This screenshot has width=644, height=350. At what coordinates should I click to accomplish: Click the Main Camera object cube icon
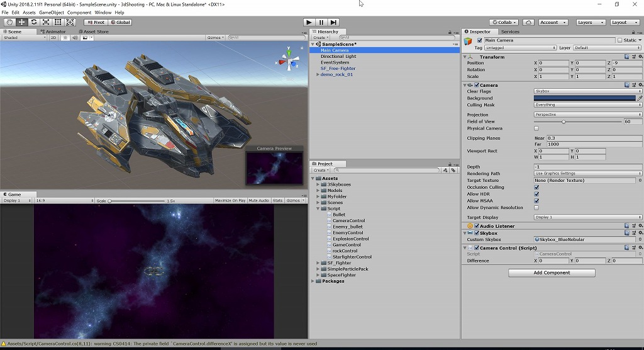(468, 42)
